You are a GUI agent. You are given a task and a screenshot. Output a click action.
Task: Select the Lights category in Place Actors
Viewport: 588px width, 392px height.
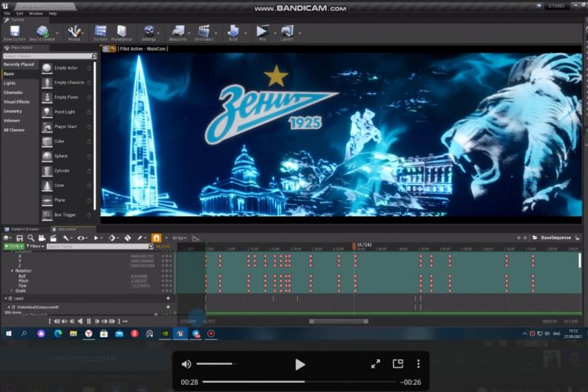click(9, 82)
